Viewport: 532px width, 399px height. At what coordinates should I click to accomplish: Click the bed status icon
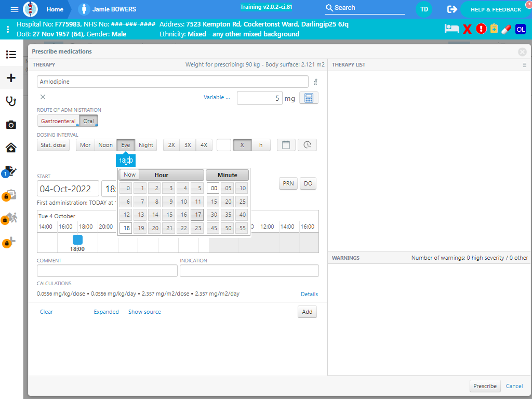[x=451, y=29]
